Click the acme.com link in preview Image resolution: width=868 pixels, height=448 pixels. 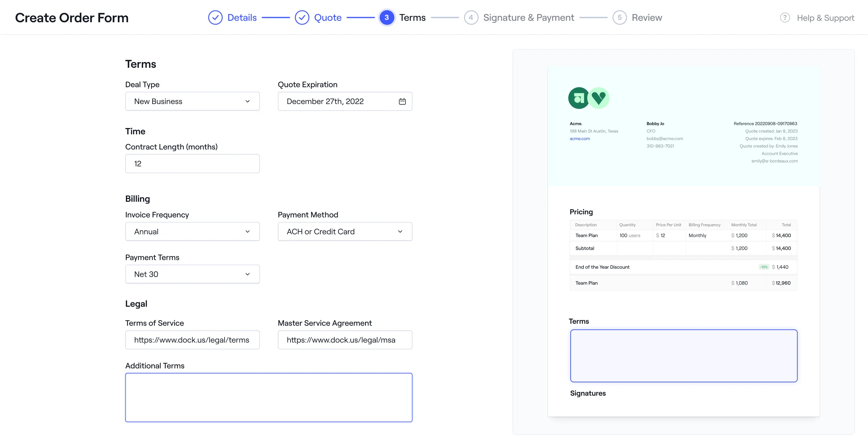tap(580, 139)
